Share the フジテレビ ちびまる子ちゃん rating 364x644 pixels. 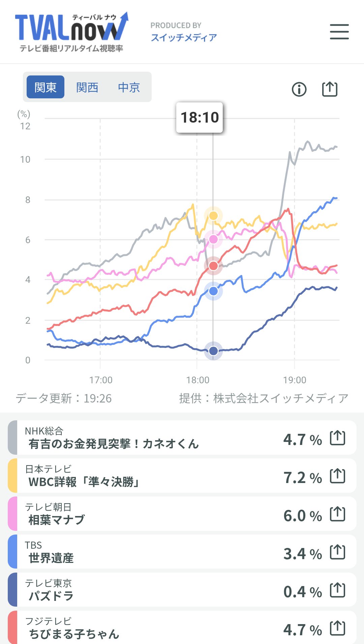(337, 628)
